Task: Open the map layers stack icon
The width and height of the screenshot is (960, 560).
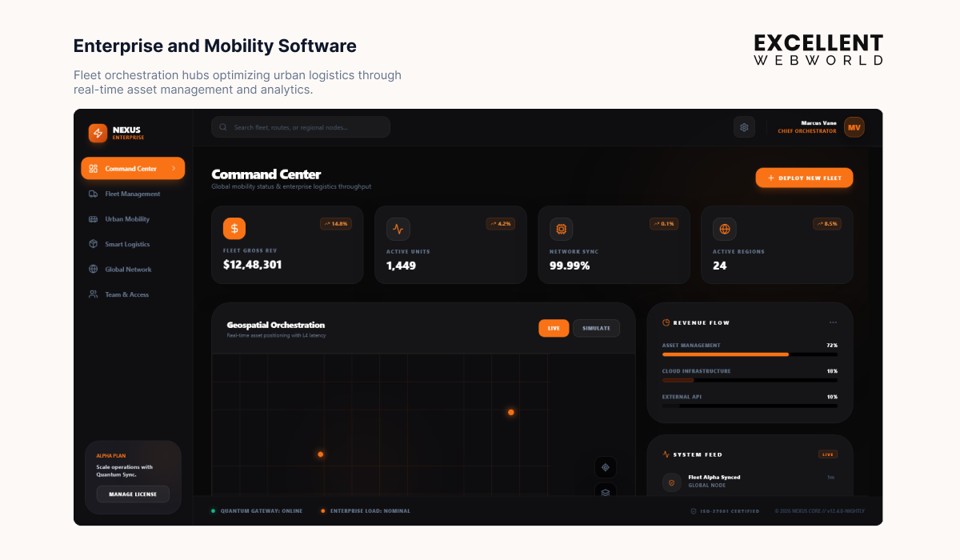Action: tap(606, 492)
